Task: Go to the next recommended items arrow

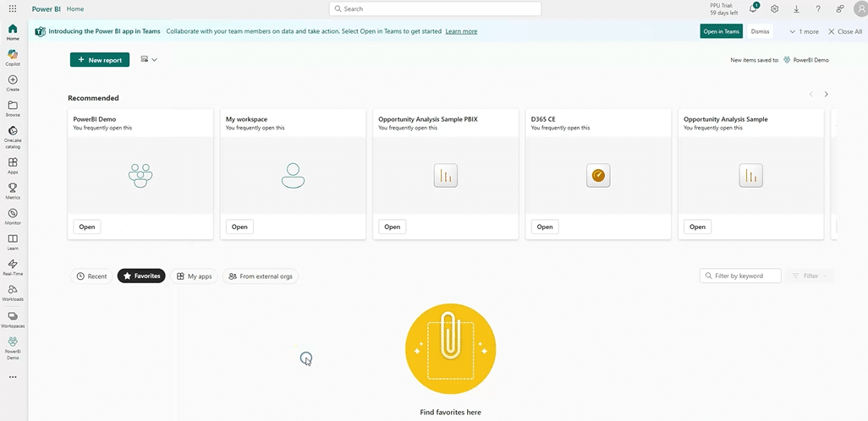Action: [826, 94]
